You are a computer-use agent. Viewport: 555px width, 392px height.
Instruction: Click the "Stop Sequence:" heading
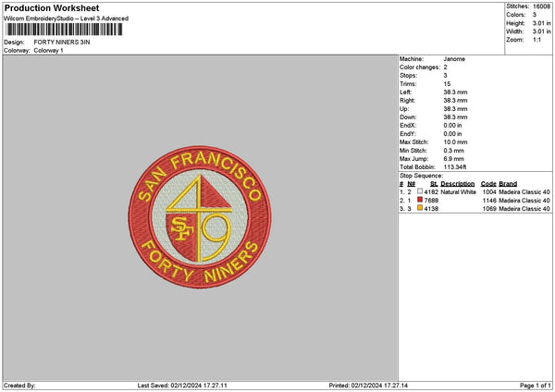point(421,176)
